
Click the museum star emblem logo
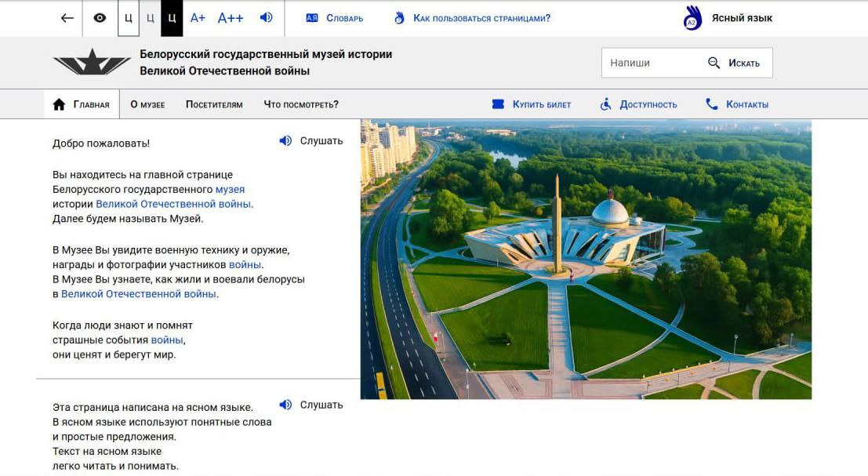pyautogui.click(x=92, y=62)
